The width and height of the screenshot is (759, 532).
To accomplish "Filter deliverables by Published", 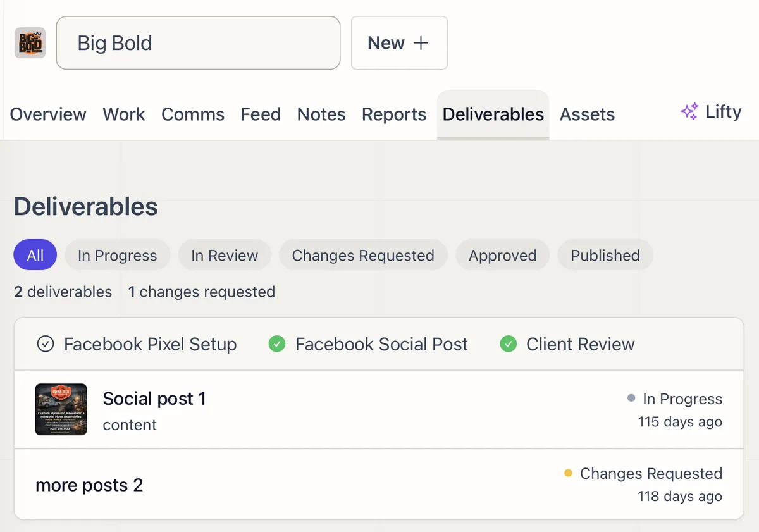I will click(605, 256).
